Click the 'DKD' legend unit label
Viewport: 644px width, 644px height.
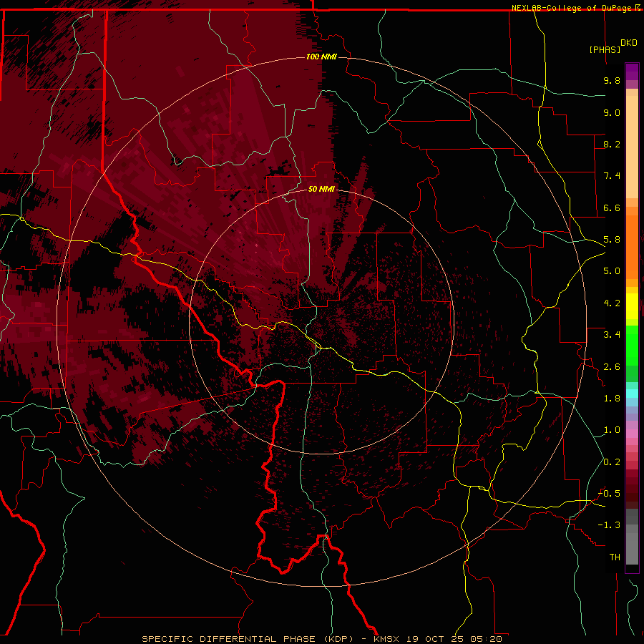[x=629, y=43]
